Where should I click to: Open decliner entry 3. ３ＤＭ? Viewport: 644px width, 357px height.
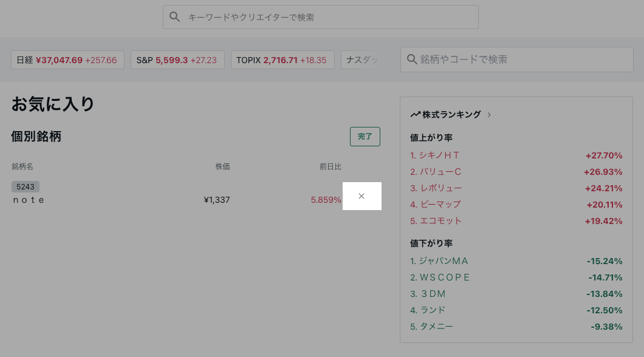428,294
